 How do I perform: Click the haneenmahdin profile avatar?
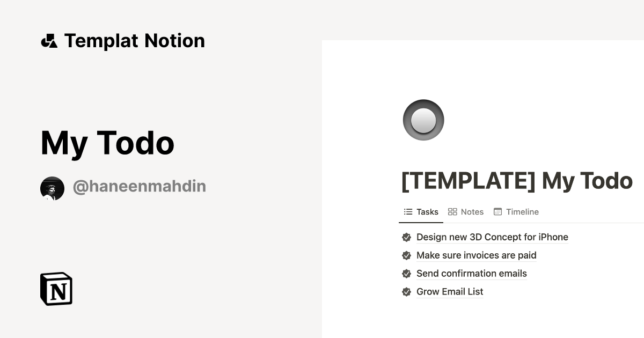tap(52, 188)
